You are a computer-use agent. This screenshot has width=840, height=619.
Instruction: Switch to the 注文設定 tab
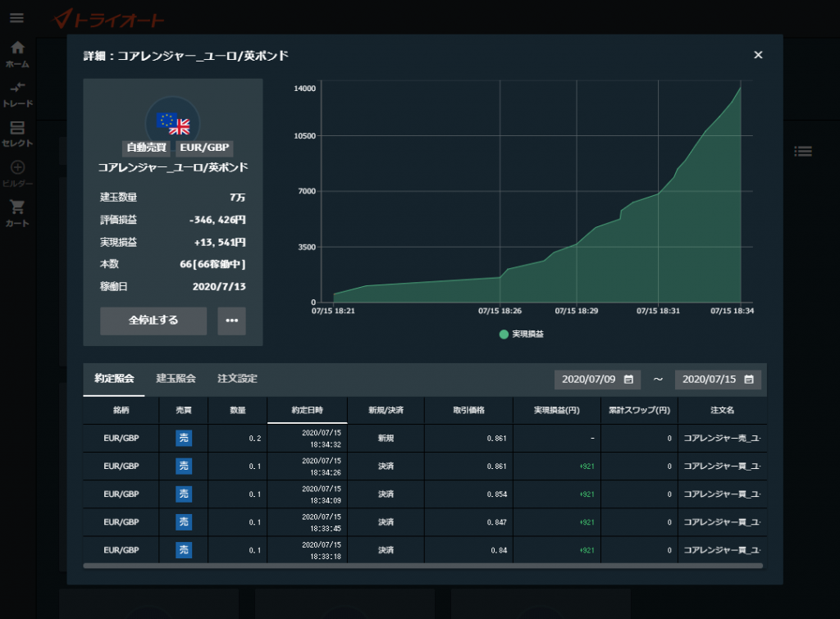237,379
